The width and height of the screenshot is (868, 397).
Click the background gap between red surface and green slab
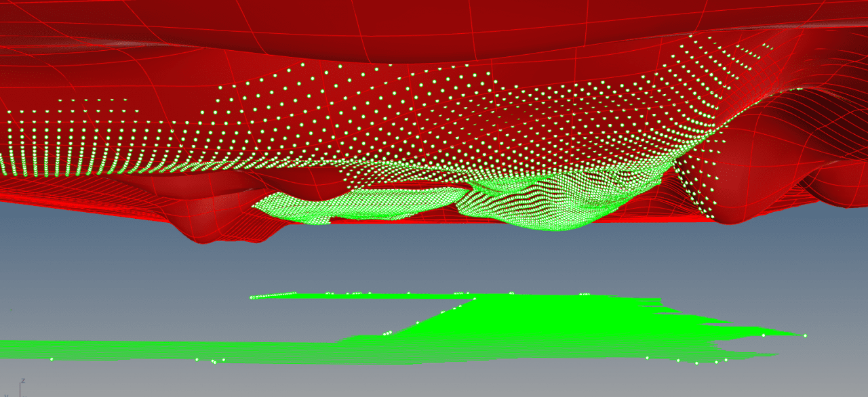coord(434,264)
